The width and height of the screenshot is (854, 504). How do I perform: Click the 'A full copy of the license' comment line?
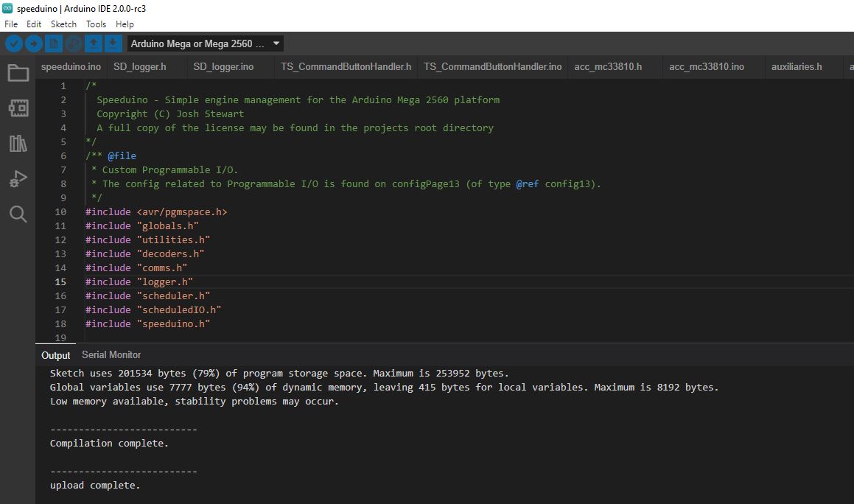pos(295,128)
